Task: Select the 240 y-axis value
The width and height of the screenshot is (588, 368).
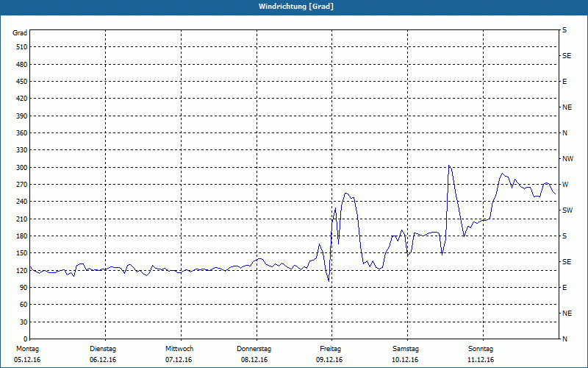Action: (x=22, y=201)
